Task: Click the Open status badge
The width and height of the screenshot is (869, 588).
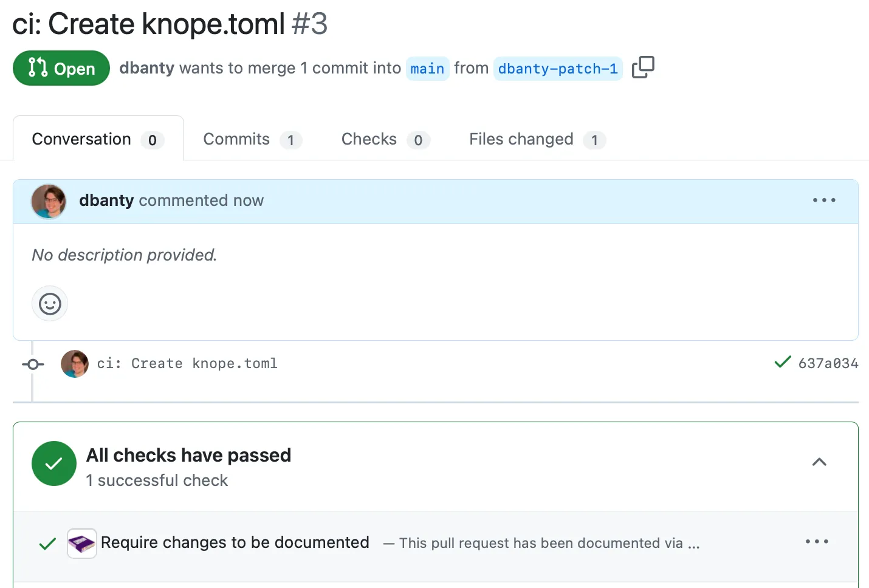Action: 61,68
